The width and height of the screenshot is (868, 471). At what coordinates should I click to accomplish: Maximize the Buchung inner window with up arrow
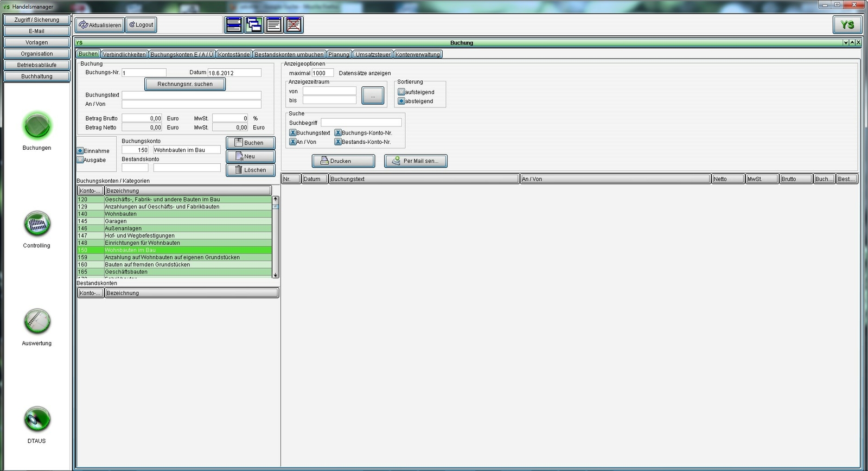pyautogui.click(x=852, y=42)
